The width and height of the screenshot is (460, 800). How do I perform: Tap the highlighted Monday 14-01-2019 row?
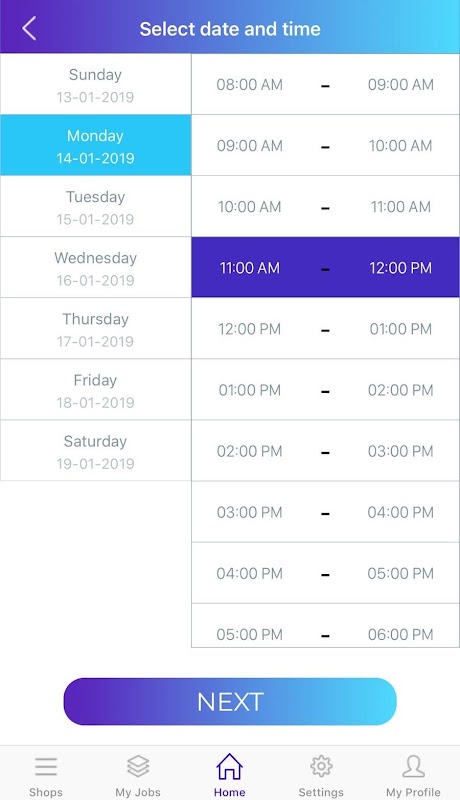96,145
